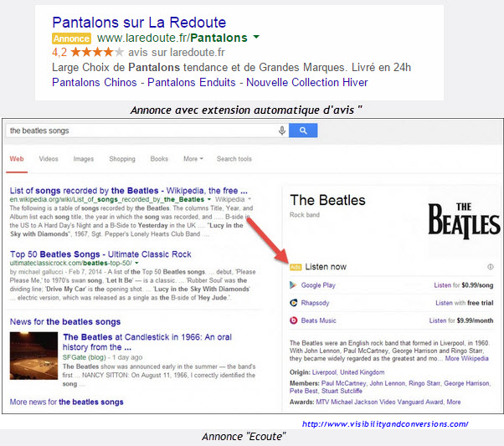Click the microphone voice search icon
The image size is (504, 446).
[282, 131]
